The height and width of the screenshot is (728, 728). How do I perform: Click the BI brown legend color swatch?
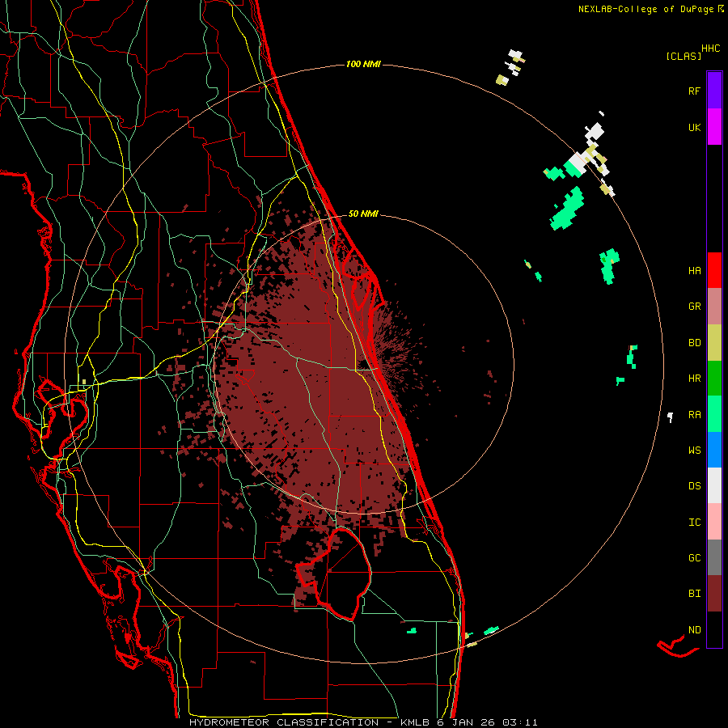click(x=714, y=594)
